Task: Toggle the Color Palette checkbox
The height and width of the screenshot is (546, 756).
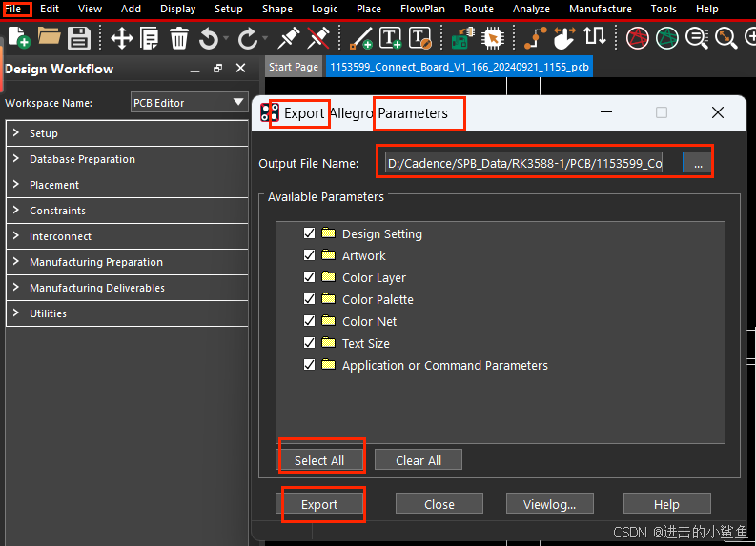Action: click(309, 299)
